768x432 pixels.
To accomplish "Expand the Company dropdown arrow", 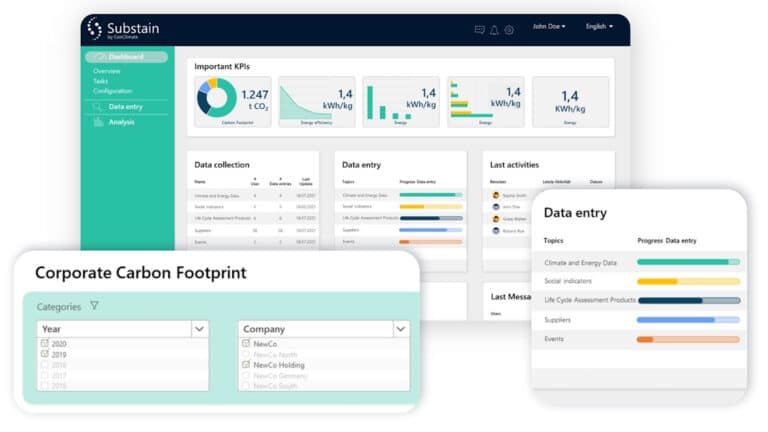I will coord(401,328).
